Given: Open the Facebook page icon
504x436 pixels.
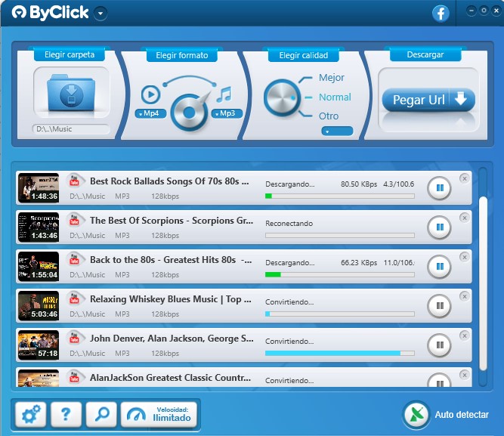Looking at the screenshot, I should [441, 13].
